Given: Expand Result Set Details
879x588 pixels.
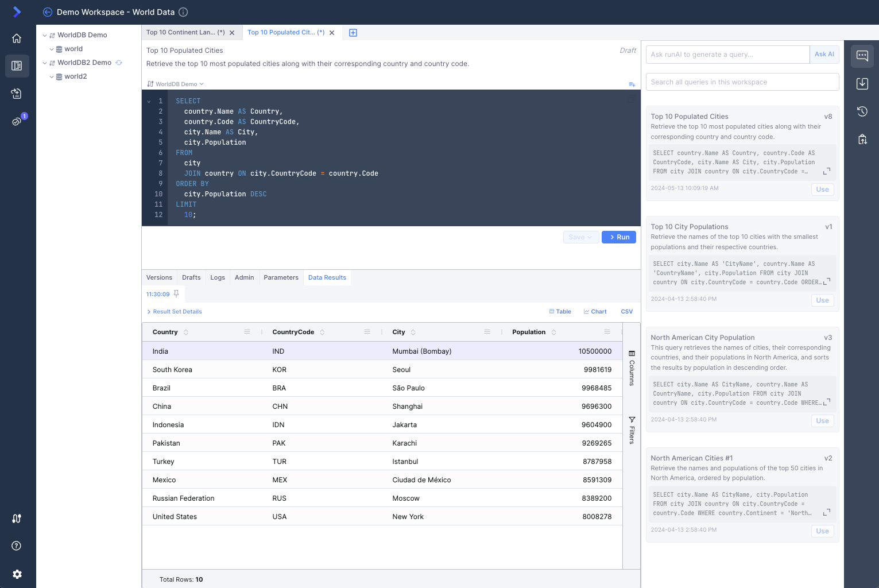Looking at the screenshot, I should click(174, 312).
